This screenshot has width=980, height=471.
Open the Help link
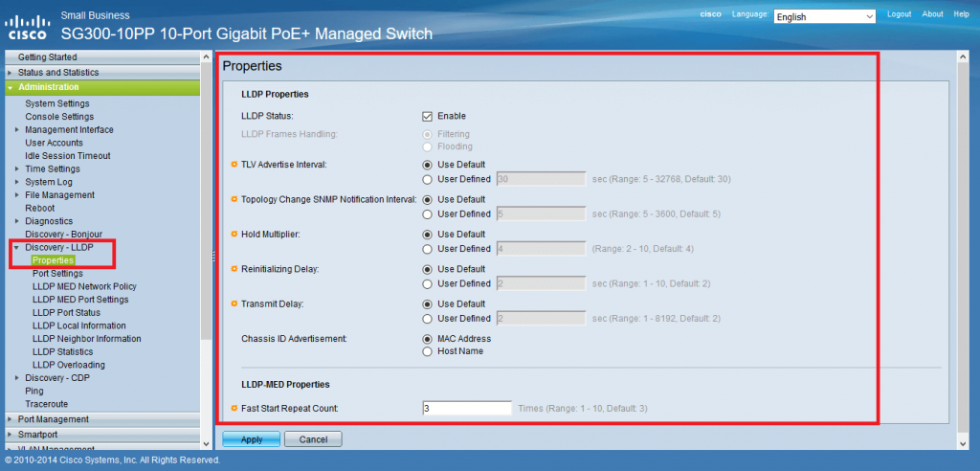pos(961,14)
